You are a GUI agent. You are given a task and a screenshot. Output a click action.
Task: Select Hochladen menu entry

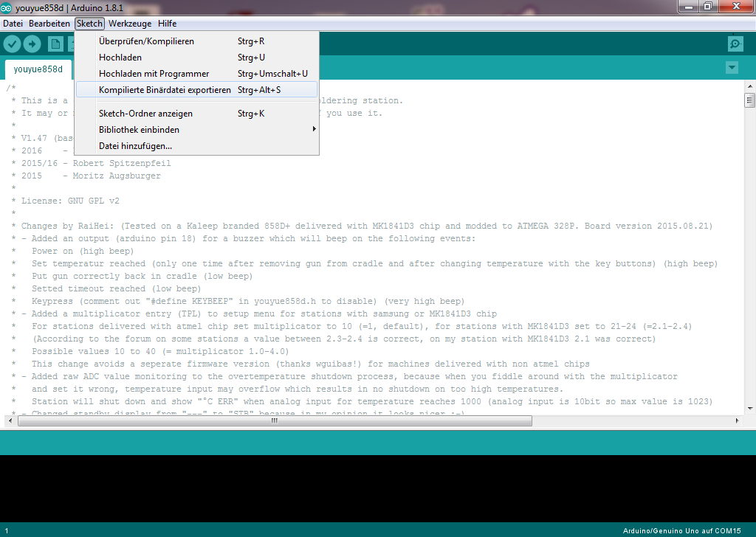(196, 58)
